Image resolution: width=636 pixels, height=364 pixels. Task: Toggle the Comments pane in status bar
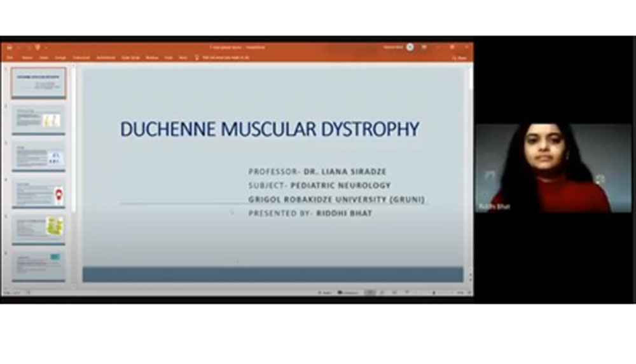[349, 292]
